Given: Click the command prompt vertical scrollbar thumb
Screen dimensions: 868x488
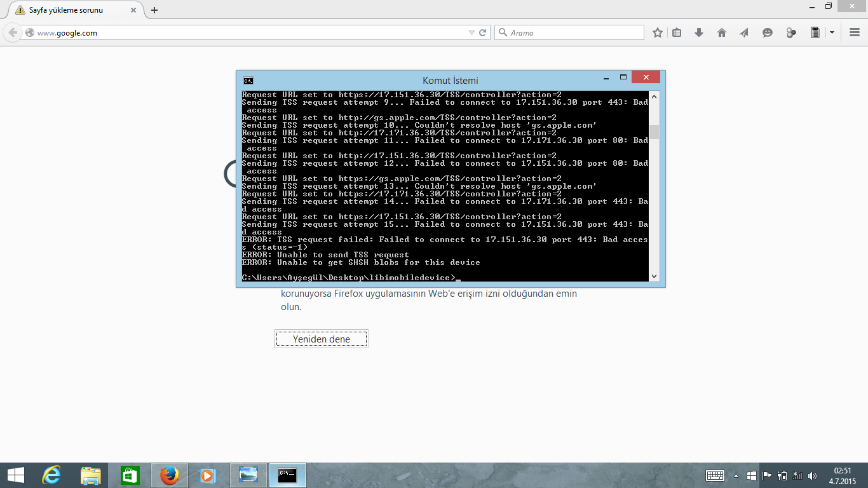Looking at the screenshot, I should pyautogui.click(x=654, y=132).
